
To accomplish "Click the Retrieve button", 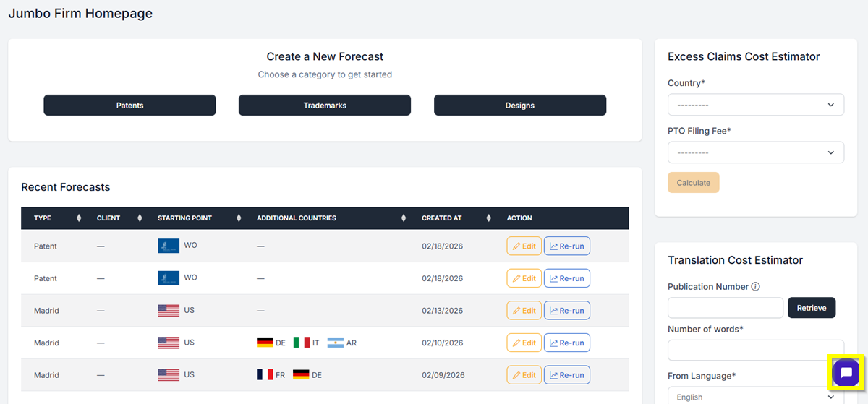I will click(812, 308).
